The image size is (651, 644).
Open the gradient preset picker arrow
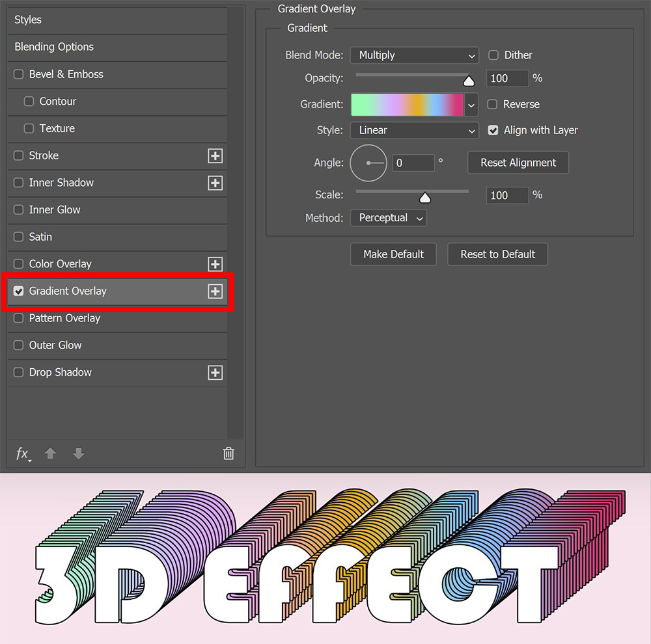click(471, 105)
